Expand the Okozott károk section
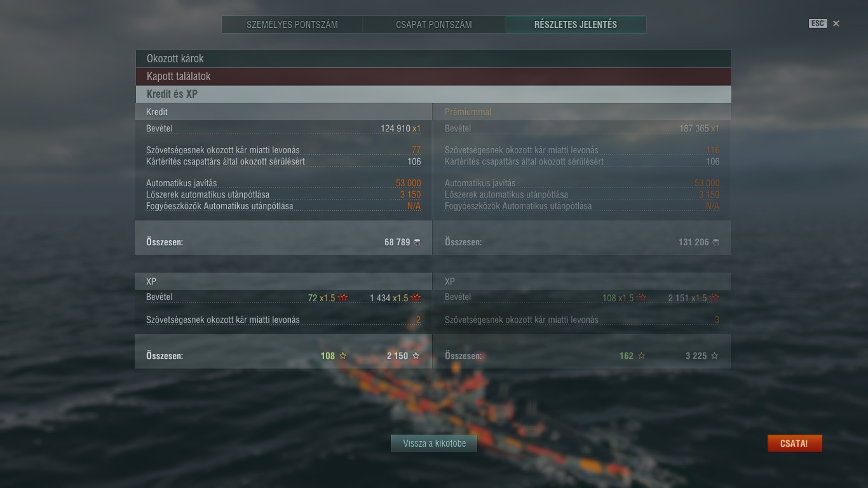 (x=433, y=58)
